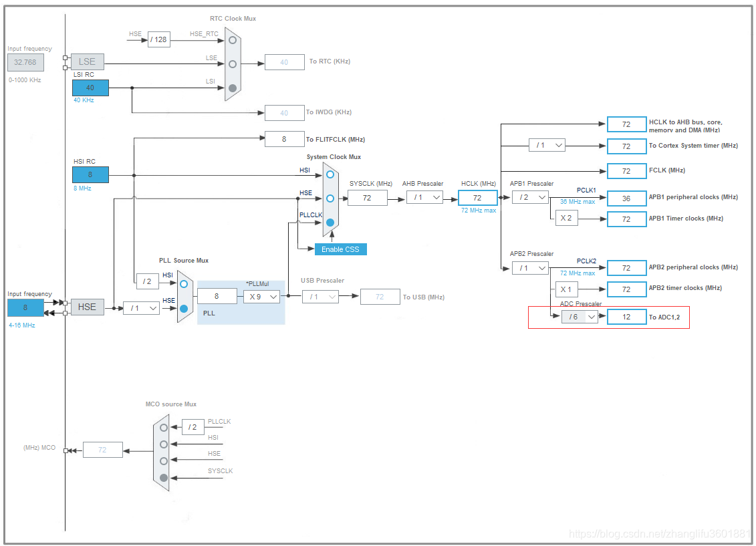756x546 pixels.
Task: Open the APB2 Prescaler /1 dropdown
Action: point(530,268)
